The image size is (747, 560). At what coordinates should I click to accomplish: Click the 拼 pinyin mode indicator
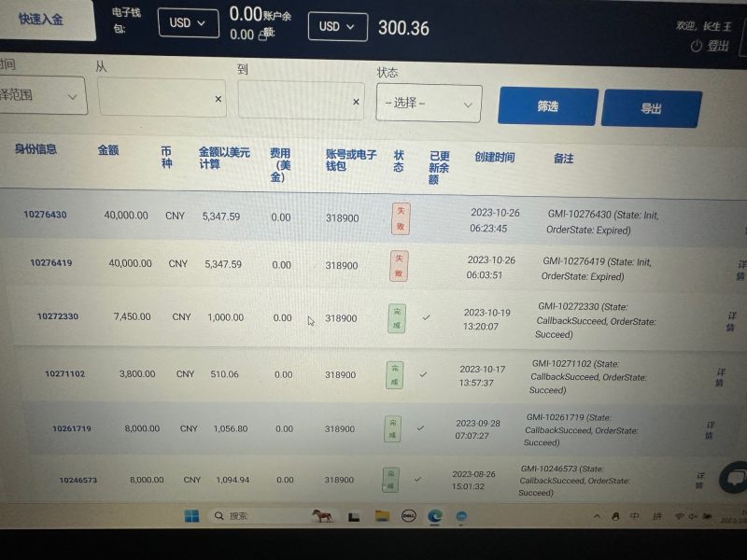point(657,516)
